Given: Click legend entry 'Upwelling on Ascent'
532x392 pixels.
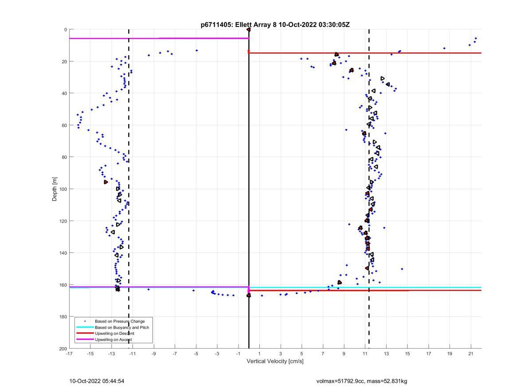Looking at the screenshot, I should pos(113,340).
